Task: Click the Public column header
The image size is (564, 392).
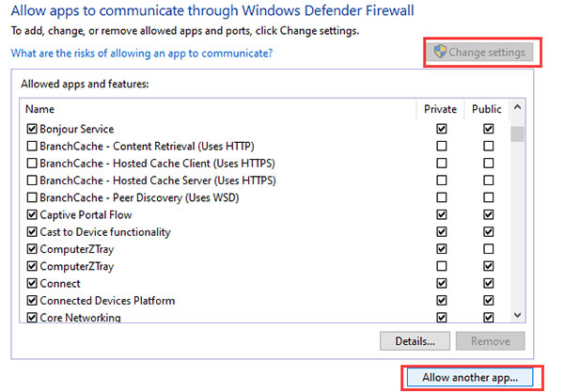Action: (487, 109)
